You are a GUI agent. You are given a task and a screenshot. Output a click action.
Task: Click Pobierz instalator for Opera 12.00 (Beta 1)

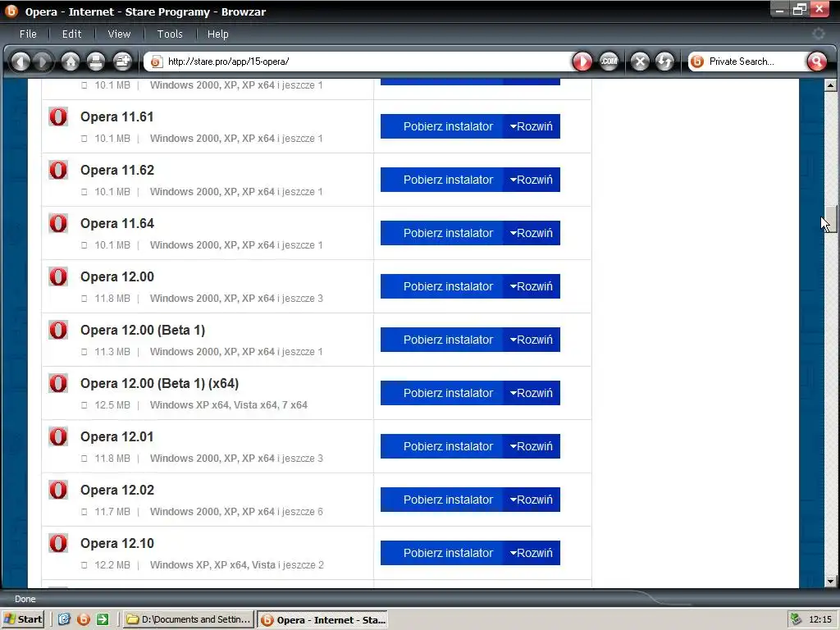[442, 340]
